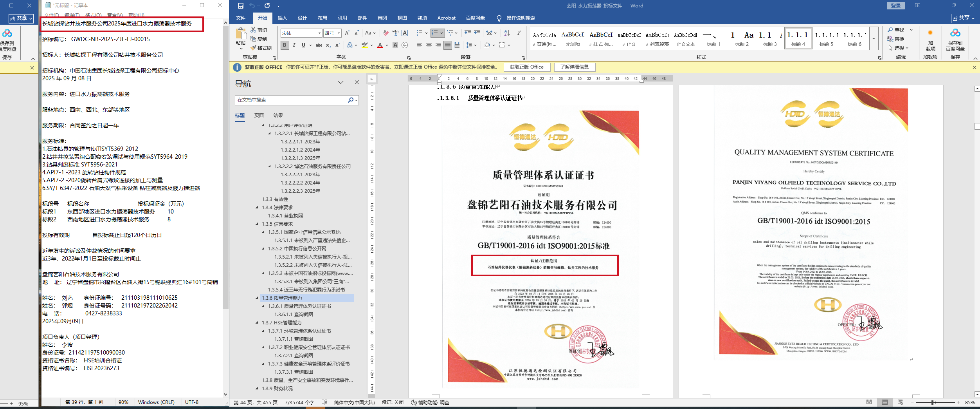980x409 pixels.
Task: Open the Change Case (Aa) dropdown
Action: point(370,33)
